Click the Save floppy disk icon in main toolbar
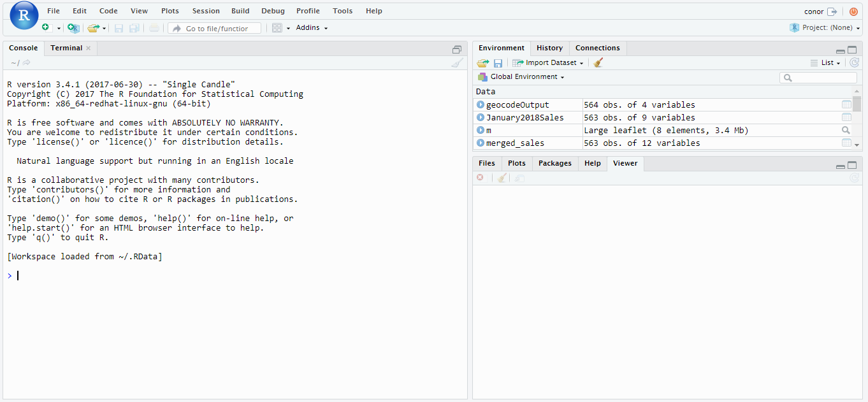The image size is (868, 402). (x=119, y=28)
